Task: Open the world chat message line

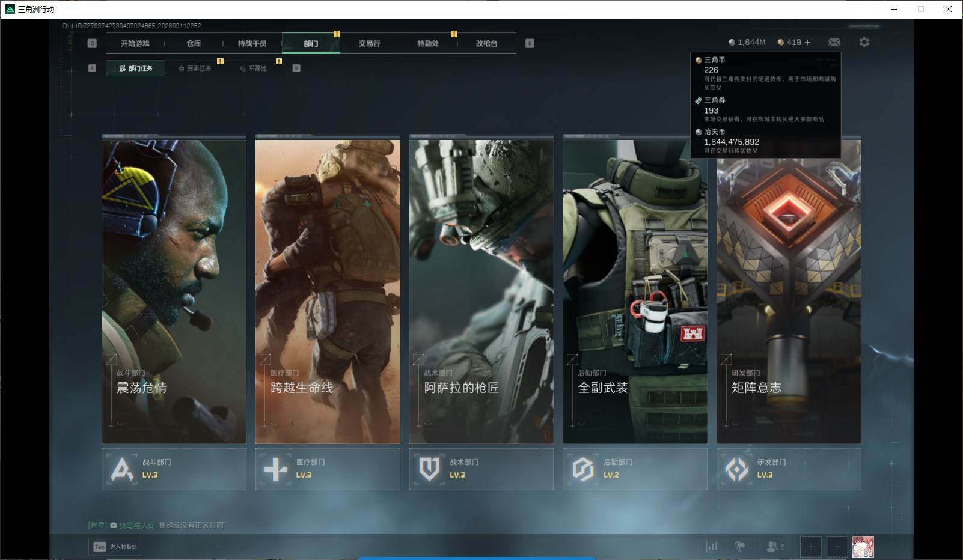Action: tap(156, 525)
